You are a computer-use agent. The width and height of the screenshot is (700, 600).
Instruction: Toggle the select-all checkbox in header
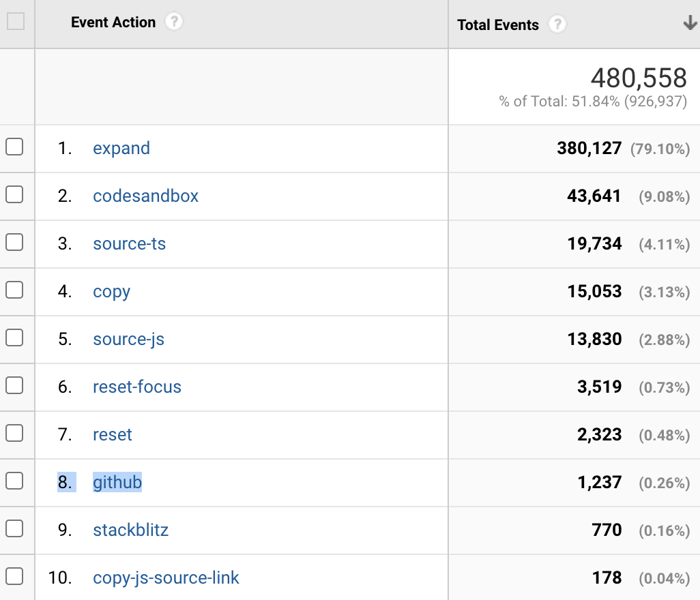tap(16, 21)
